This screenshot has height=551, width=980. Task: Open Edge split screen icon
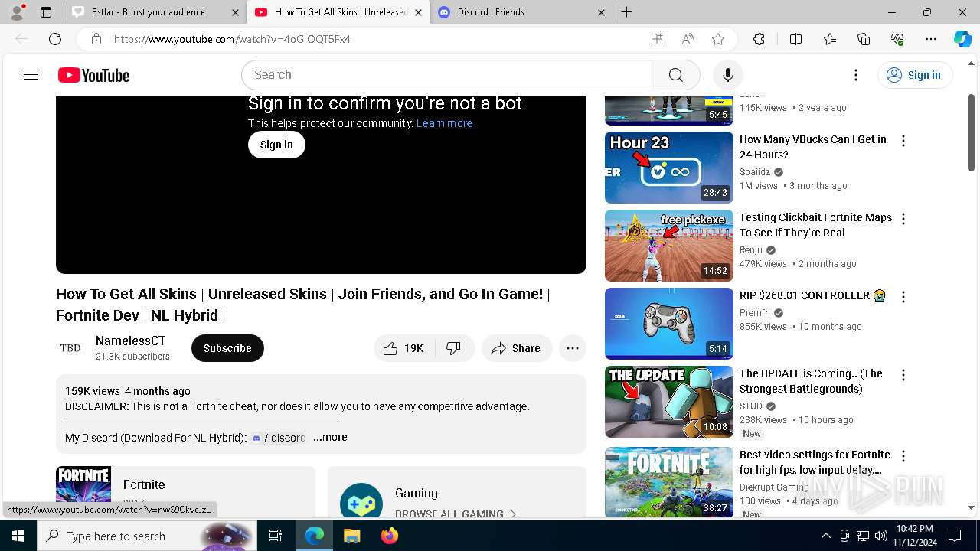point(796,39)
